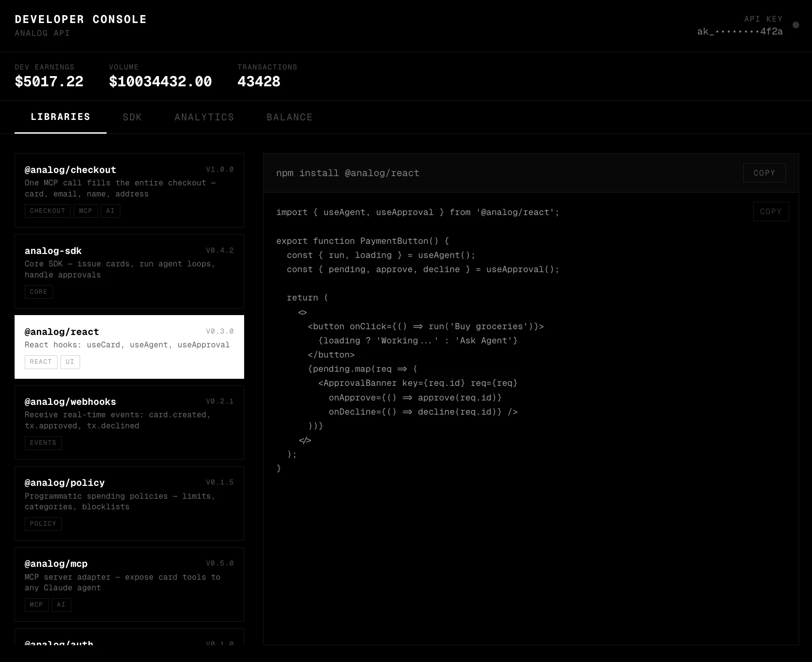812x662 pixels.
Task: Click the MCP tag on @analog/checkout
Action: 85,211
